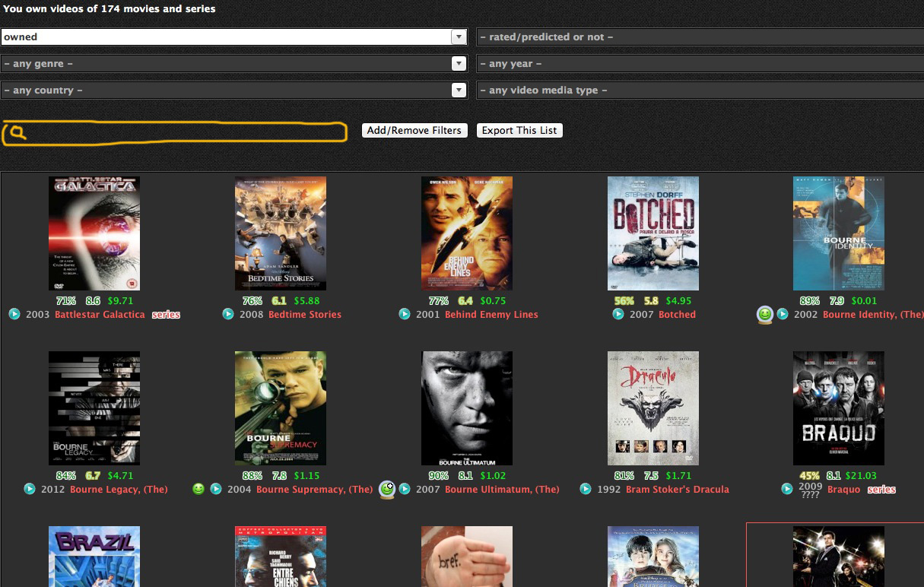Open the 'any year' dropdown

700,64
